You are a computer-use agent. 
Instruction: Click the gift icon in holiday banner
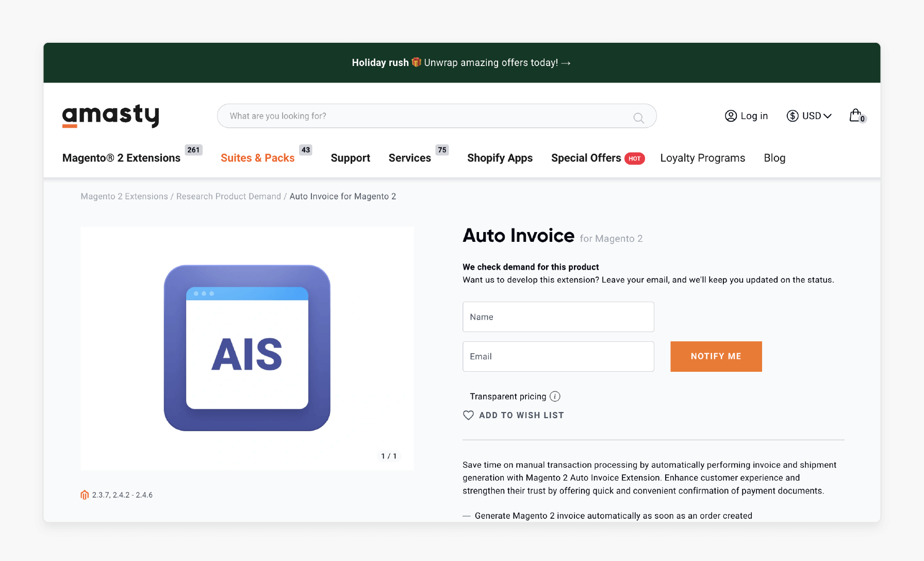pos(417,62)
